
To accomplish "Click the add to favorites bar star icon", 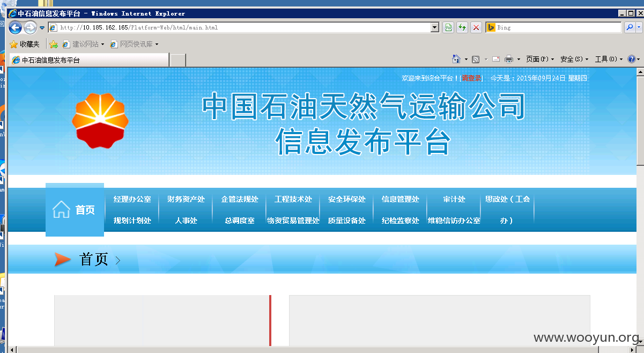I will 54,44.
